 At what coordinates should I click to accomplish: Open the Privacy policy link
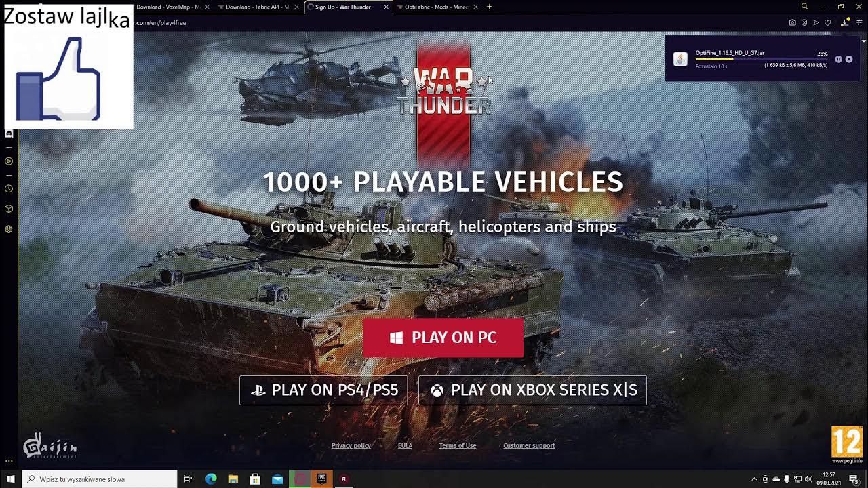[x=351, y=445]
